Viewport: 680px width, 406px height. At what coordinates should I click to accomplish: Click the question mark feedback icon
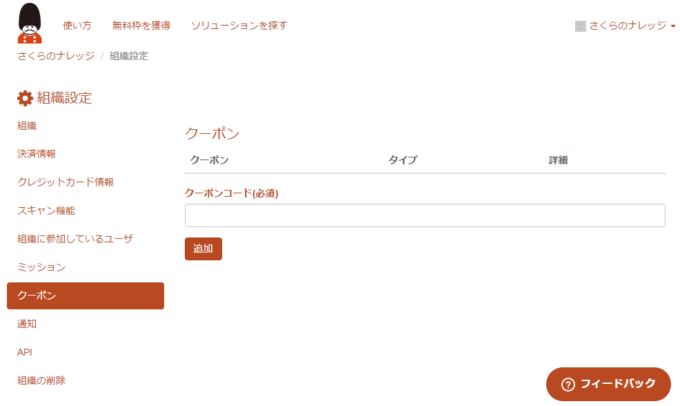[568, 384]
